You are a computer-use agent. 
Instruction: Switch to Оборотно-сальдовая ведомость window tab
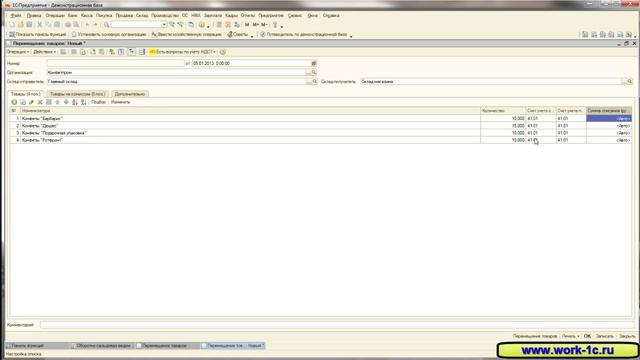point(102,345)
